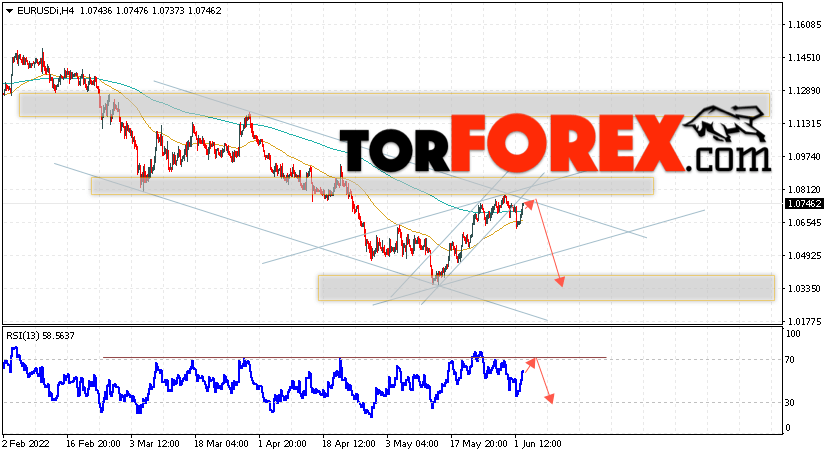Select the 3 May 04:00 date label
828x455 pixels.
point(412,444)
